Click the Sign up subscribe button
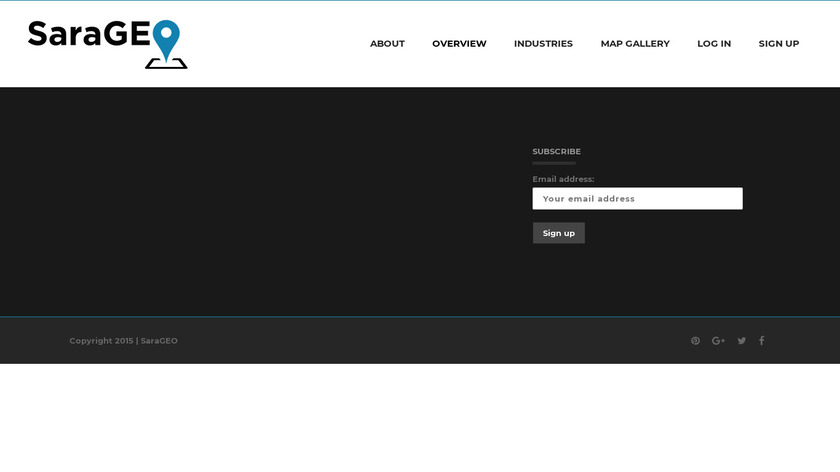 click(x=559, y=233)
